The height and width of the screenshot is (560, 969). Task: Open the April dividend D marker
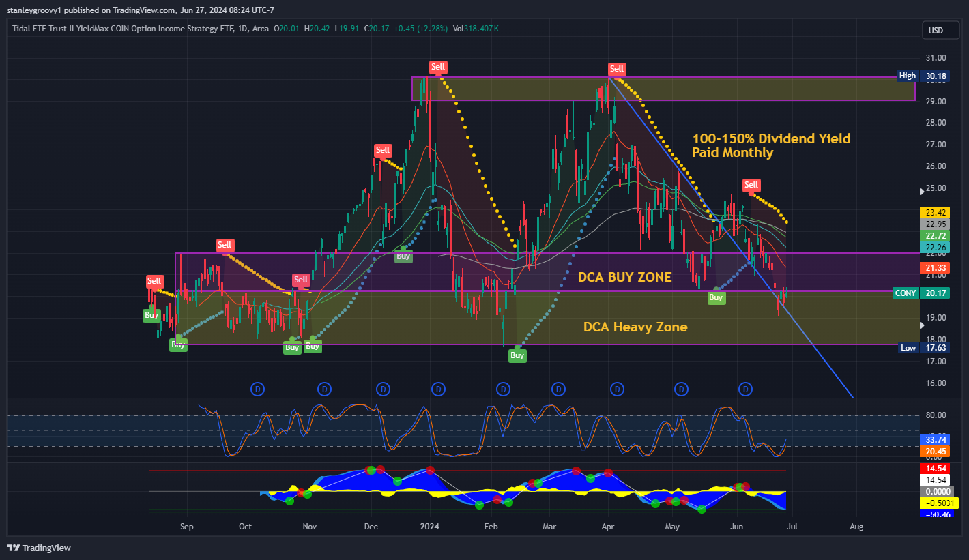[617, 389]
